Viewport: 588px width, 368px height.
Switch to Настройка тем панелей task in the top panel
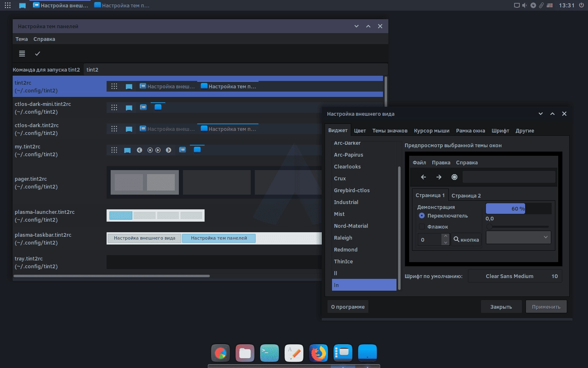[x=122, y=5]
